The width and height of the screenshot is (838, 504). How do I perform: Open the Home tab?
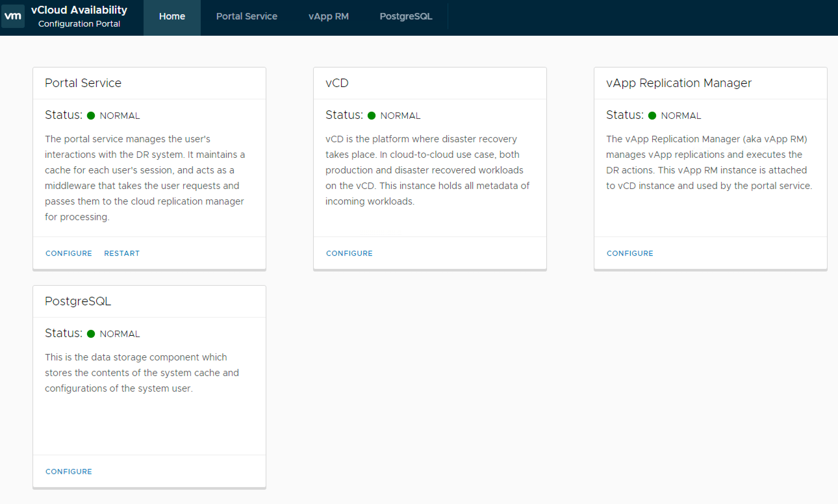pyautogui.click(x=172, y=16)
